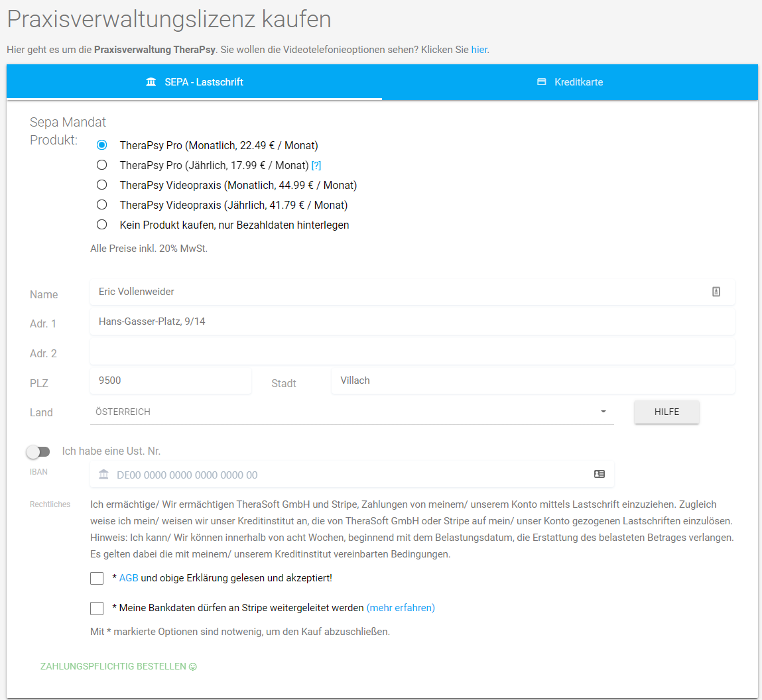
Task: Click the contact card icon in the Name field
Action: pos(716,292)
